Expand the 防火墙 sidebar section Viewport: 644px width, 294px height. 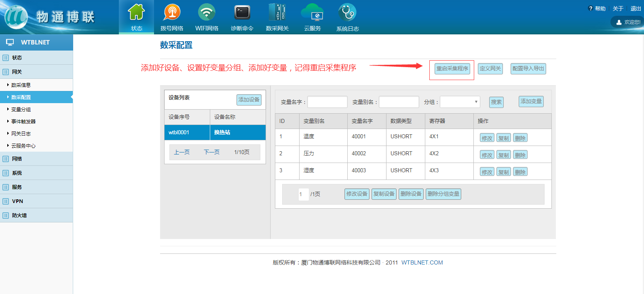click(x=36, y=215)
